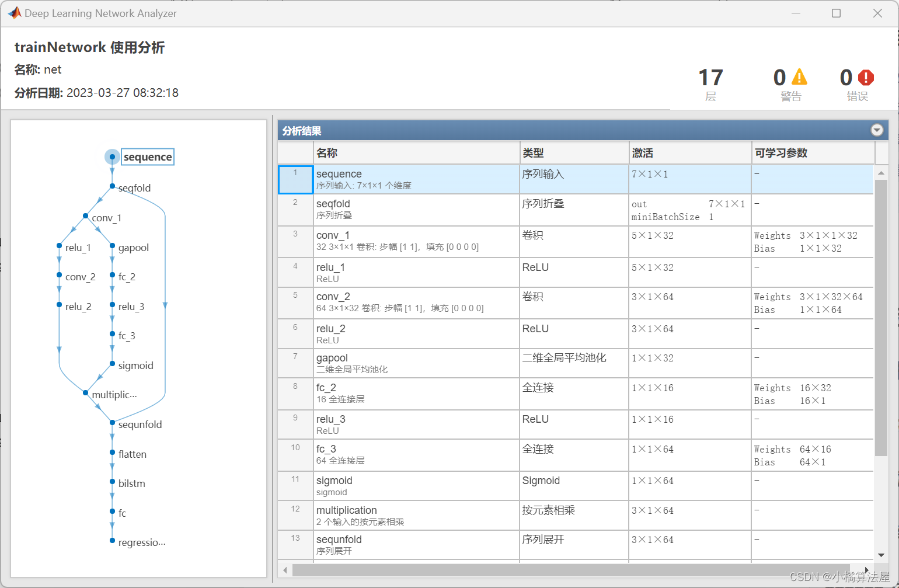Viewport: 899px width, 588px height.
Task: Click the 类型 column header
Action: tap(574, 153)
